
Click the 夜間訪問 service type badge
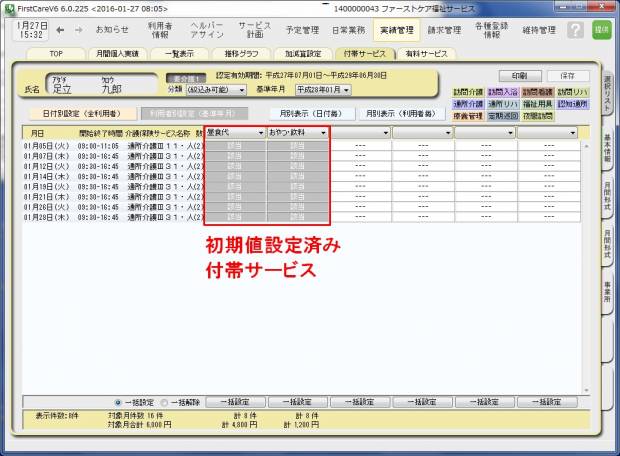coord(536,116)
